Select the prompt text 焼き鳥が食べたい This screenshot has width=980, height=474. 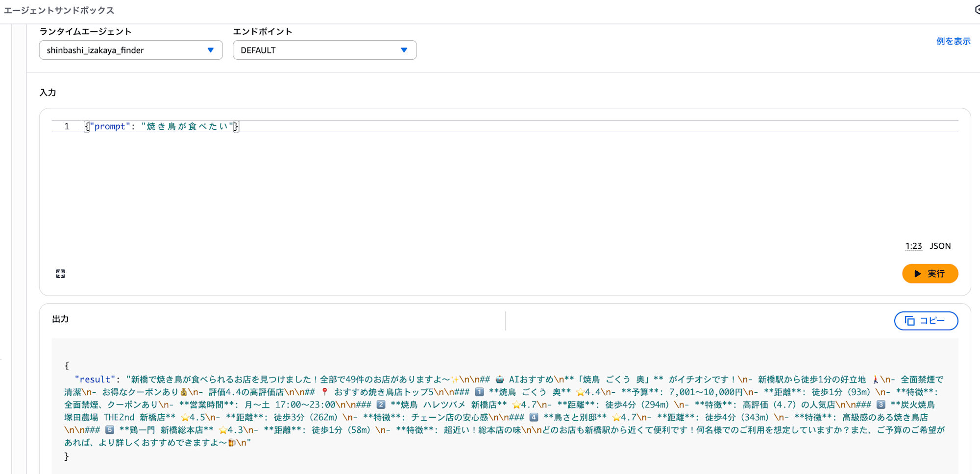click(x=188, y=126)
